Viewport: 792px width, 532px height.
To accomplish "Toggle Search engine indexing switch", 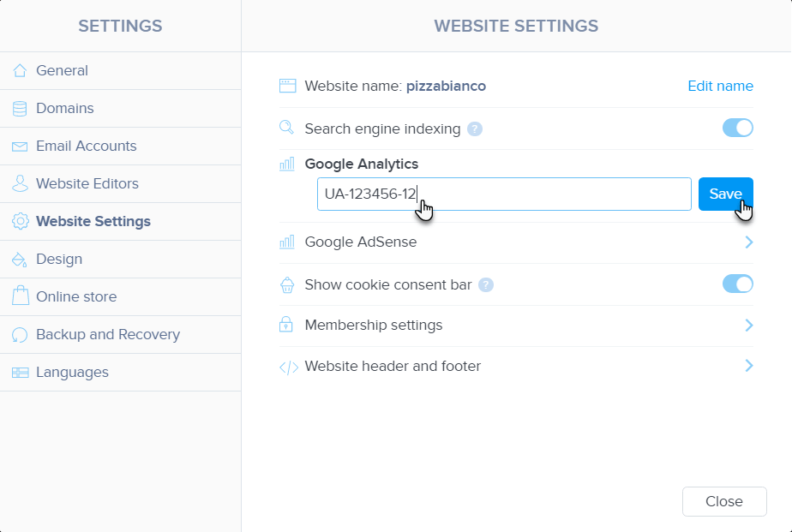I will click(x=737, y=129).
